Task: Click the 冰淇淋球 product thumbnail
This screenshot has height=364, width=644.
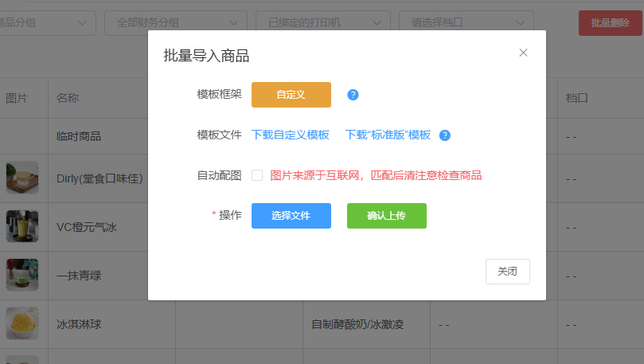Action: click(22, 323)
